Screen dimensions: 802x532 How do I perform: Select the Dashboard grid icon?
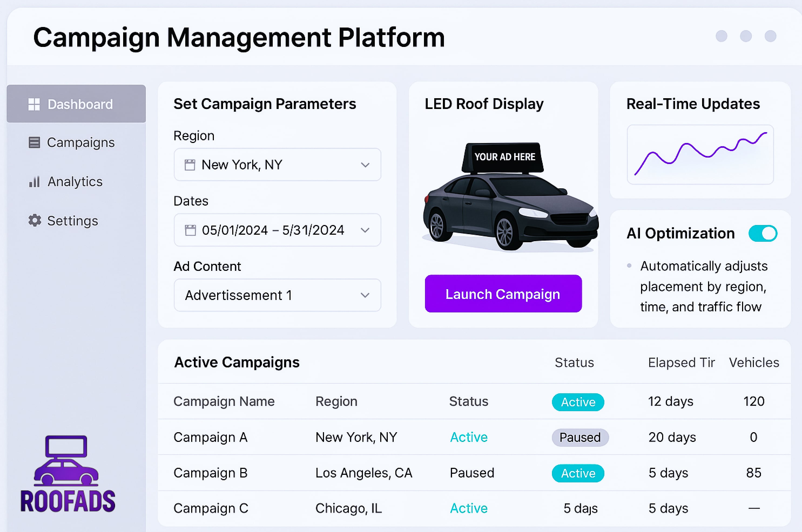pos(34,104)
